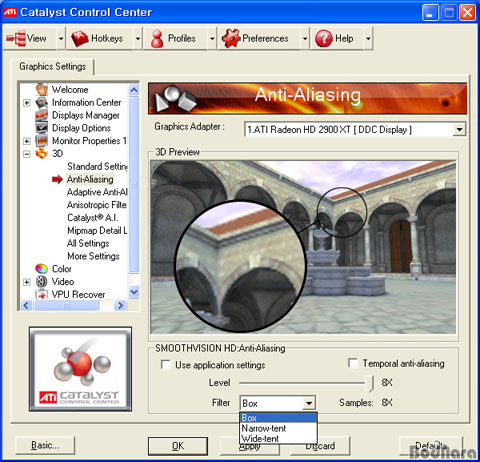The image size is (480, 462).
Task: Select the Welcome hand icon in tree
Action: coord(42,89)
